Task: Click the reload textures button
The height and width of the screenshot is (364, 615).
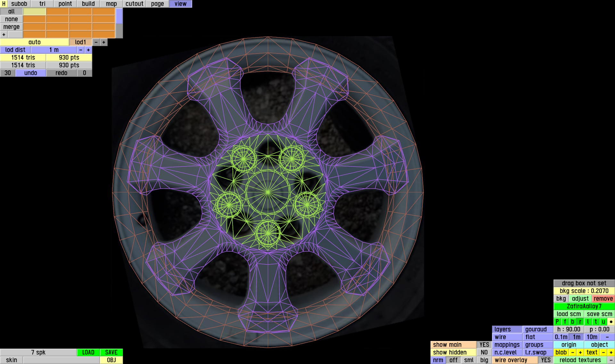Action: coord(580,360)
